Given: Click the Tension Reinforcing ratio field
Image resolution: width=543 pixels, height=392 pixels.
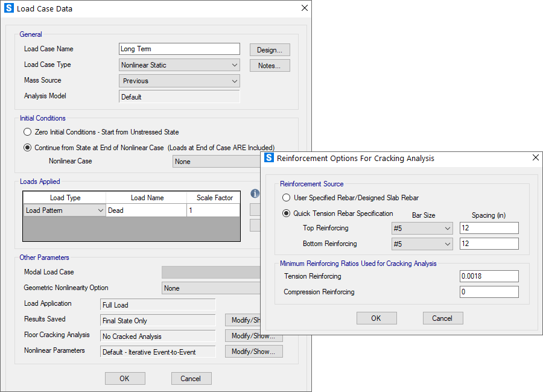Looking at the screenshot, I should tap(489, 276).
